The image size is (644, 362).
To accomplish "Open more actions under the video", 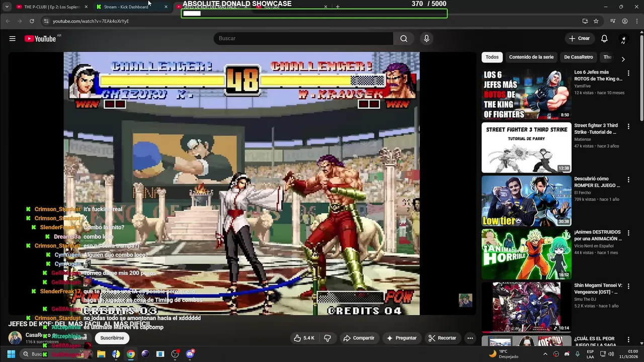I will 470,338.
